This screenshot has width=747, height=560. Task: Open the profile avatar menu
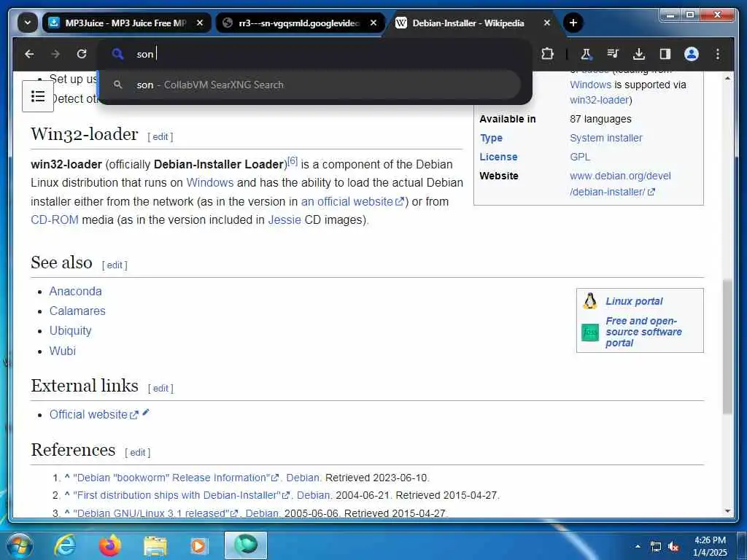pos(692,54)
